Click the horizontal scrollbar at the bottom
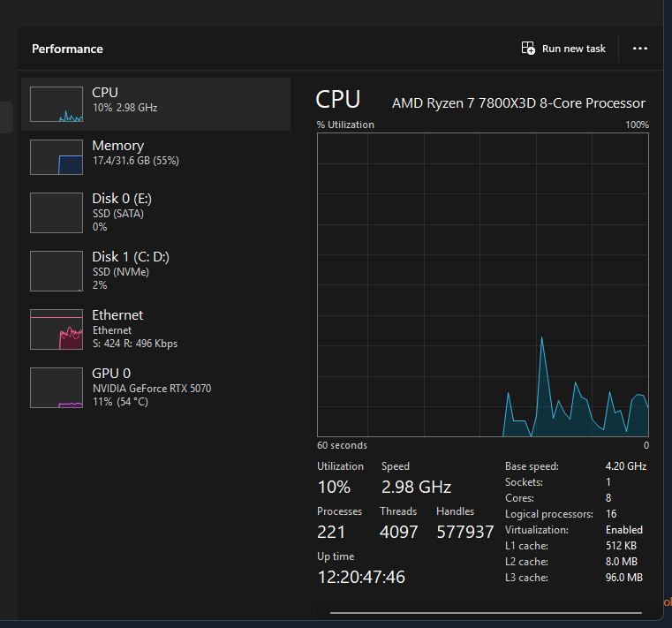 point(486,611)
